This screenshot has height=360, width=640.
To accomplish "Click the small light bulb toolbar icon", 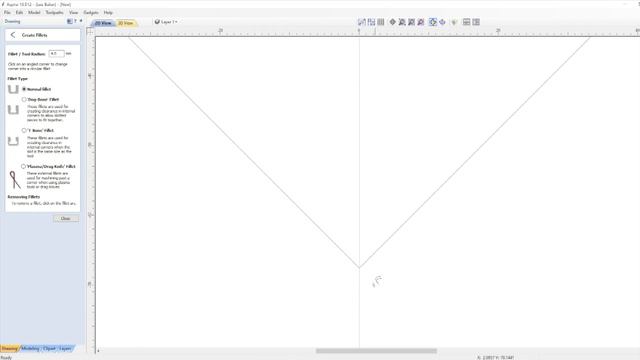I will click(454, 22).
